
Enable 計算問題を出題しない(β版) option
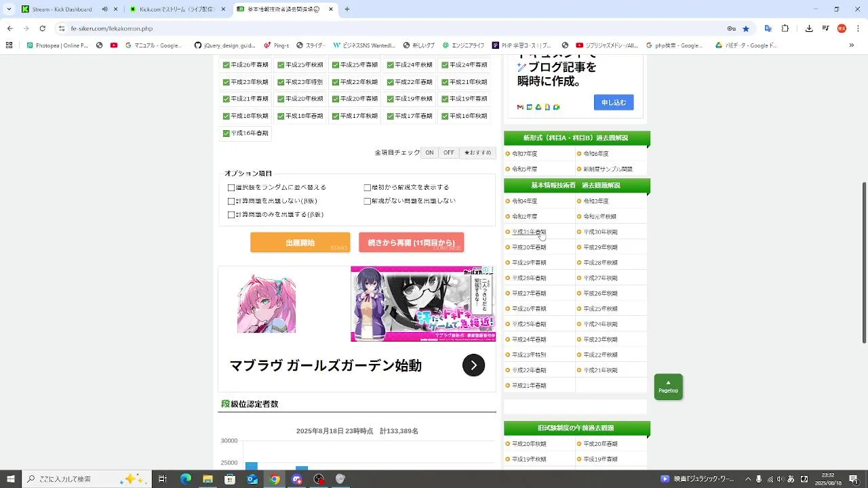231,201
